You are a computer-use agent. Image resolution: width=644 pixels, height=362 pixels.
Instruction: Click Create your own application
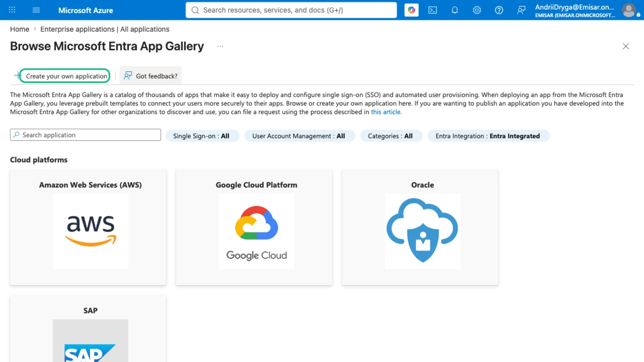(x=67, y=76)
